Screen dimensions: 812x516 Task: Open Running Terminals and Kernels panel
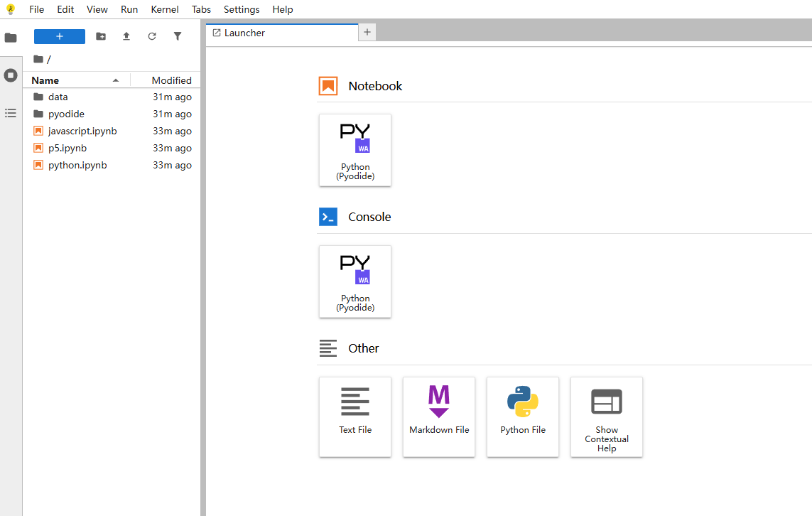pyautogui.click(x=11, y=75)
